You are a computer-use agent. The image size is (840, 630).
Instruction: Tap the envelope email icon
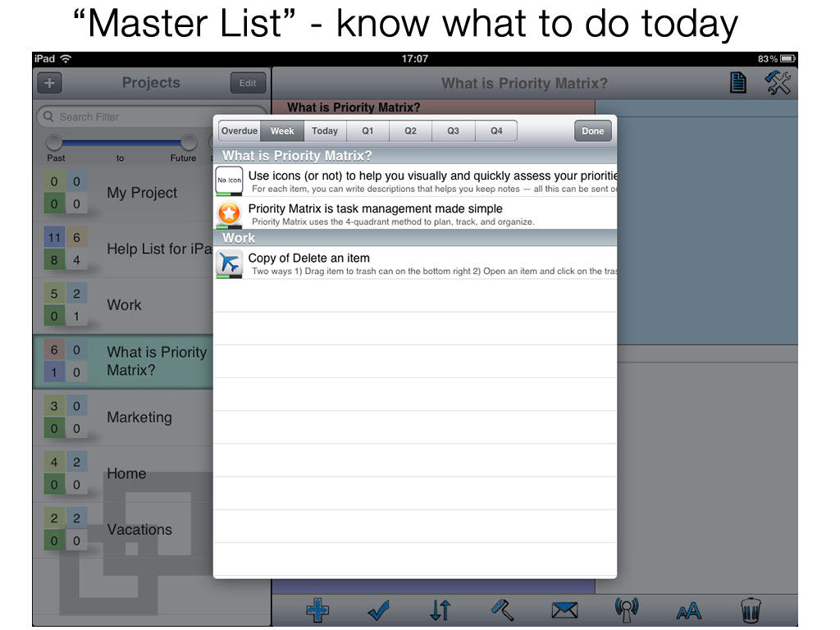coord(564,610)
